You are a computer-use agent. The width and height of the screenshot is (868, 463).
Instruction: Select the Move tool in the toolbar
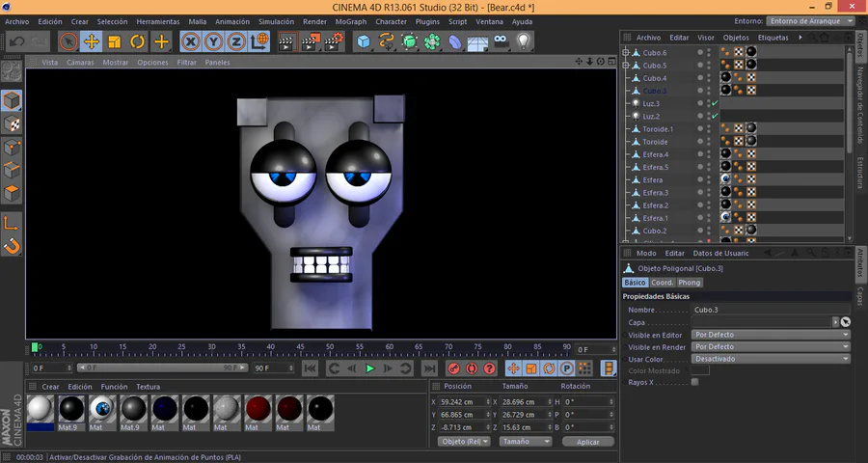click(x=91, y=41)
